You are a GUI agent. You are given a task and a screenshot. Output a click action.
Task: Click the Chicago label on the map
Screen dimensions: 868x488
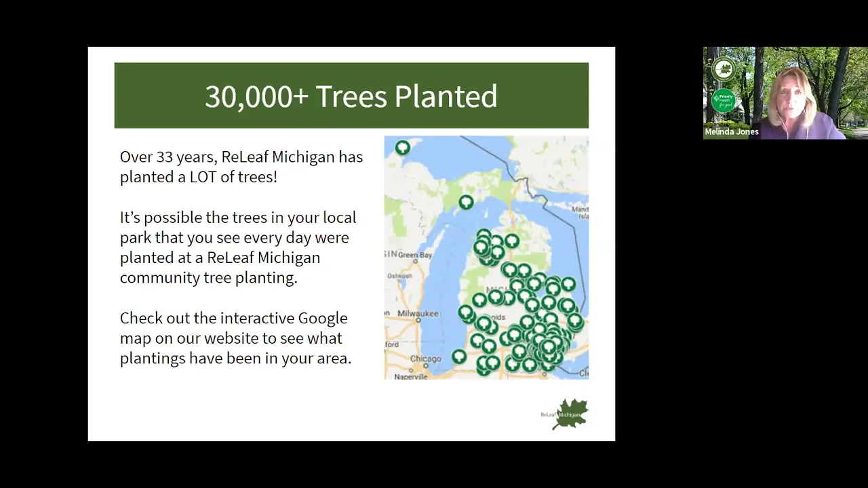(425, 359)
